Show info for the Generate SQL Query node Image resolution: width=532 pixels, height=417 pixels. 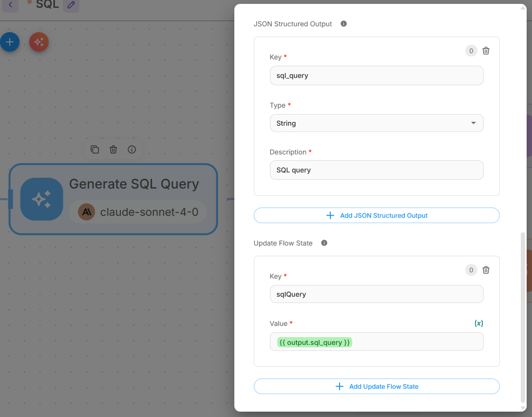[x=132, y=150]
